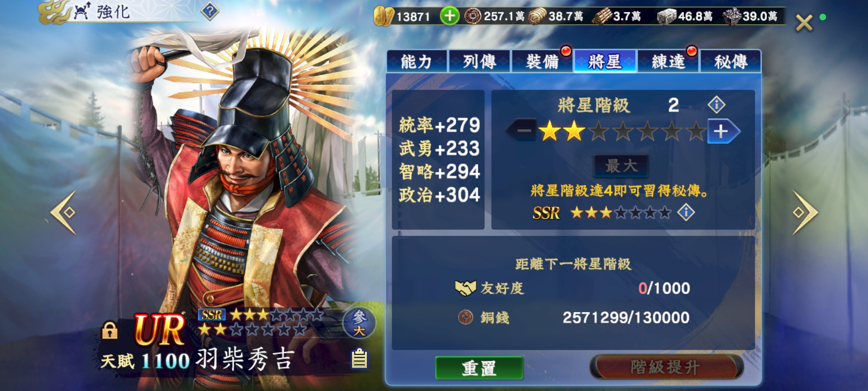Image resolution: width=868 pixels, height=391 pixels.
Task: Decrease the star rank with the minus arrow
Action: click(521, 130)
